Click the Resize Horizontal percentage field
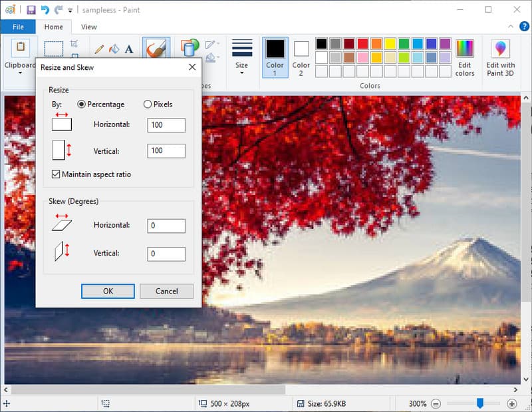This screenshot has height=412, width=532. pyautogui.click(x=166, y=125)
